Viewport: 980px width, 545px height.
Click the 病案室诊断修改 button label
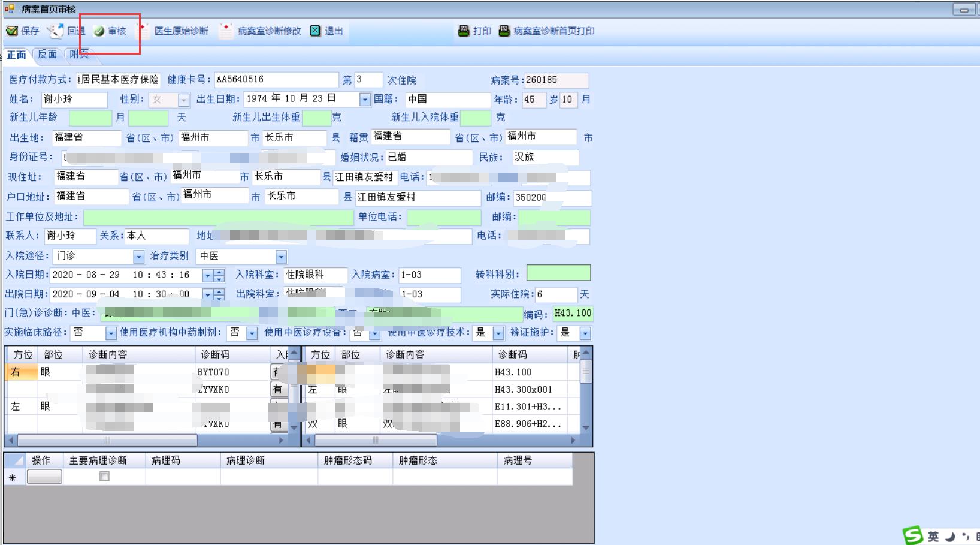pos(270,31)
